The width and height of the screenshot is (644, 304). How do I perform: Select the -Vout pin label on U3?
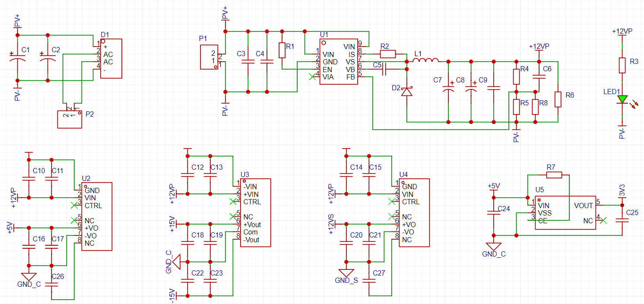[251, 240]
